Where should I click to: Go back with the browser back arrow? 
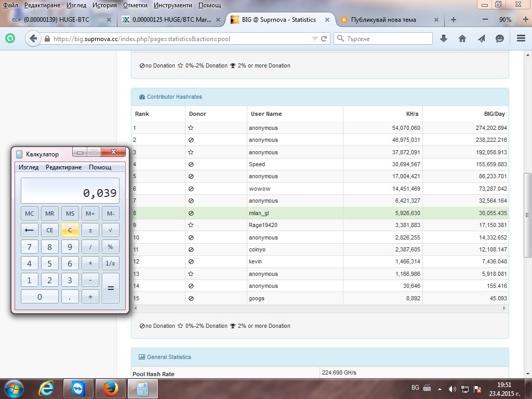tap(33, 38)
